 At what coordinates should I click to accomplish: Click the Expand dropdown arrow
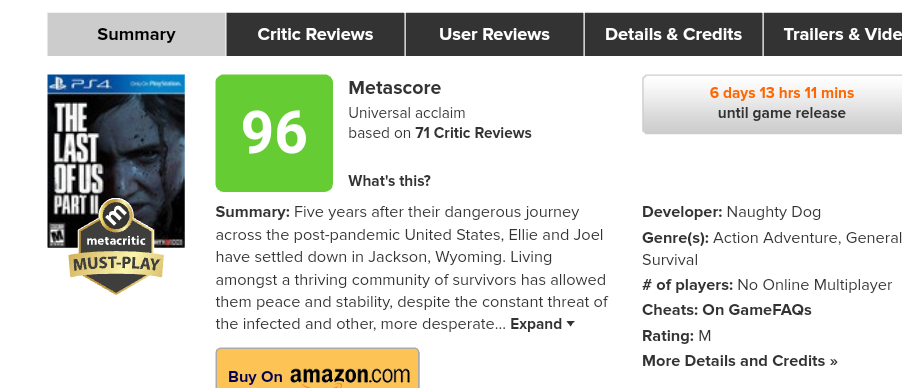pos(570,324)
